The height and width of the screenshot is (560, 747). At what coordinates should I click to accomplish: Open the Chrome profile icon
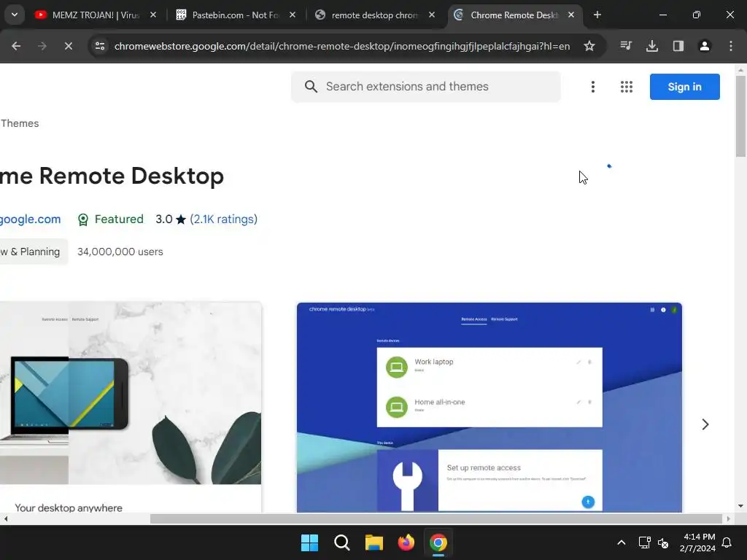tap(705, 46)
